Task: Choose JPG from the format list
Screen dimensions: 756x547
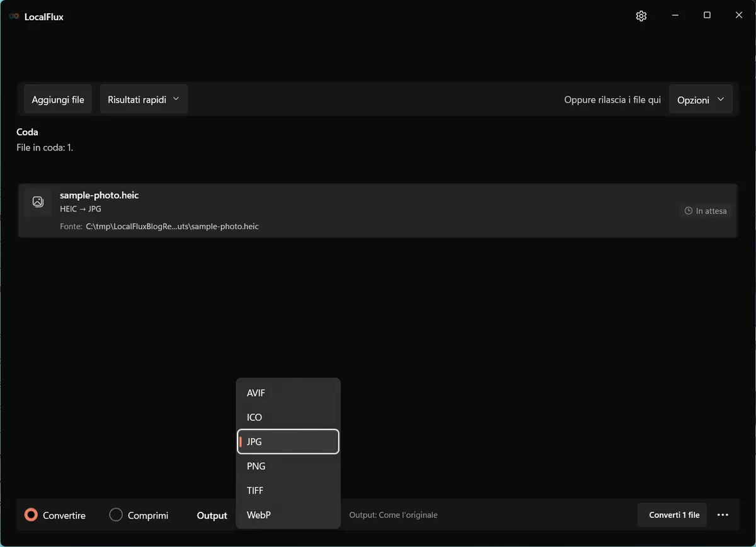Action: pos(288,442)
